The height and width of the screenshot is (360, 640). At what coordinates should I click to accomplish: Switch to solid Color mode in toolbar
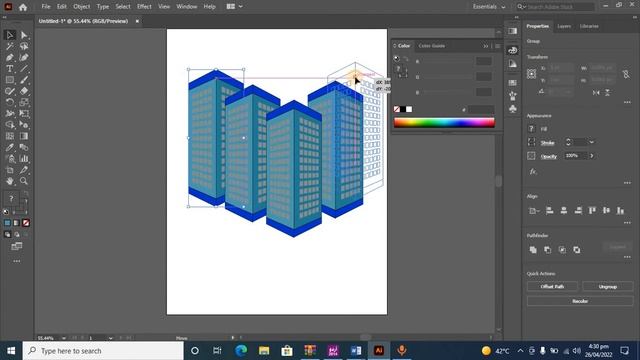(x=7, y=223)
